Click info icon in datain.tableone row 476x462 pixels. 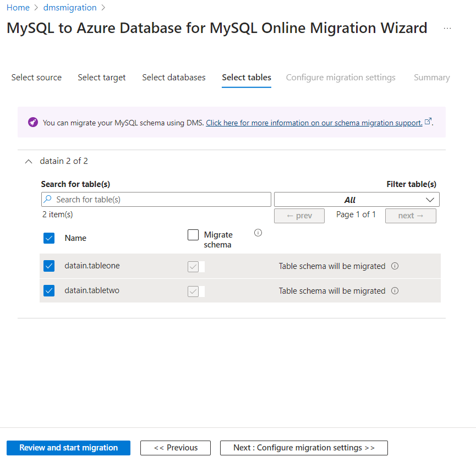[395, 266]
